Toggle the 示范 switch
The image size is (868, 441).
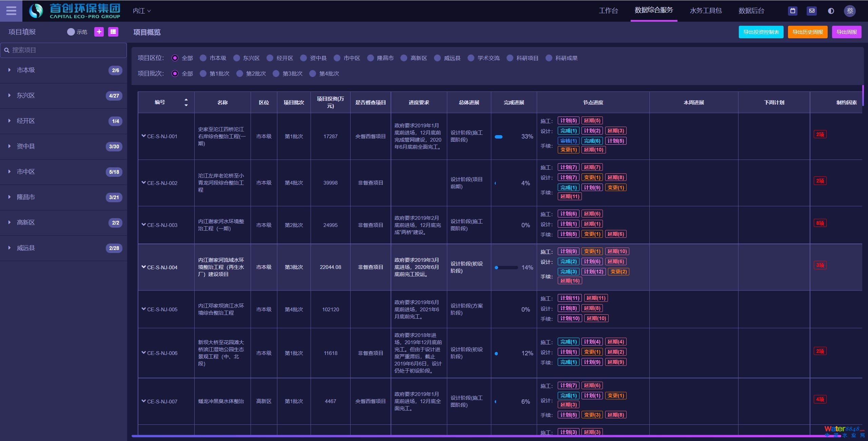point(71,32)
